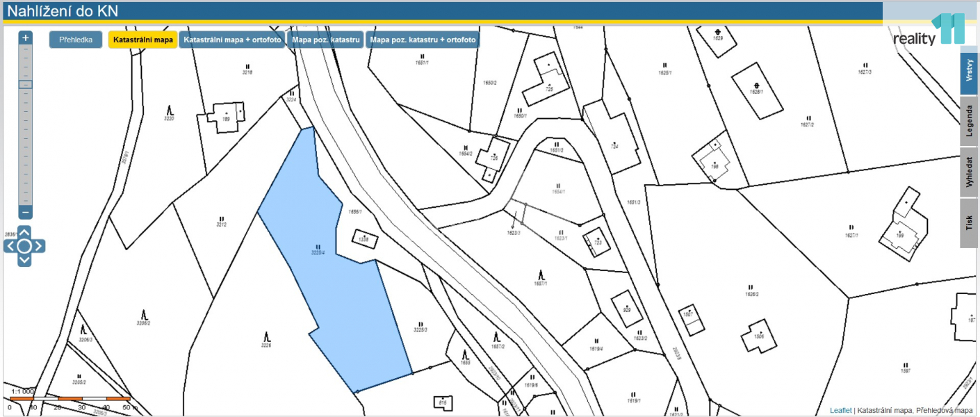Enable Katastrální mapa + ortofoto view
The image size is (980, 417).
pyautogui.click(x=232, y=40)
